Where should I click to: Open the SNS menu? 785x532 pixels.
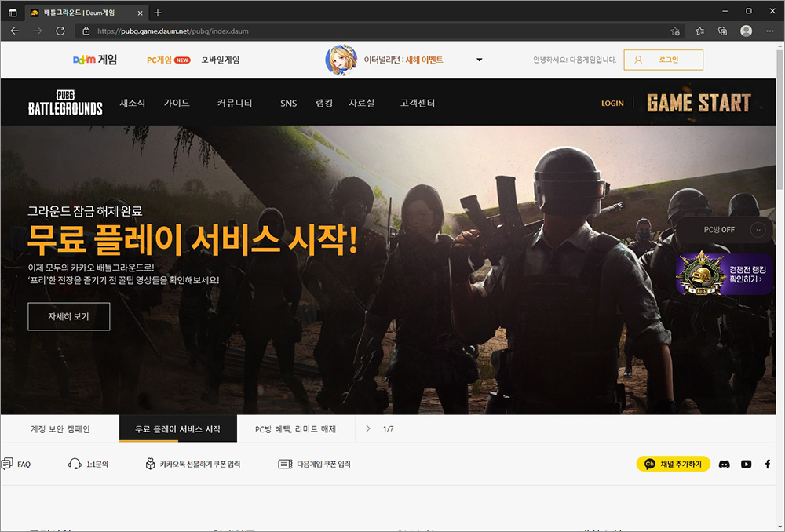pos(288,103)
